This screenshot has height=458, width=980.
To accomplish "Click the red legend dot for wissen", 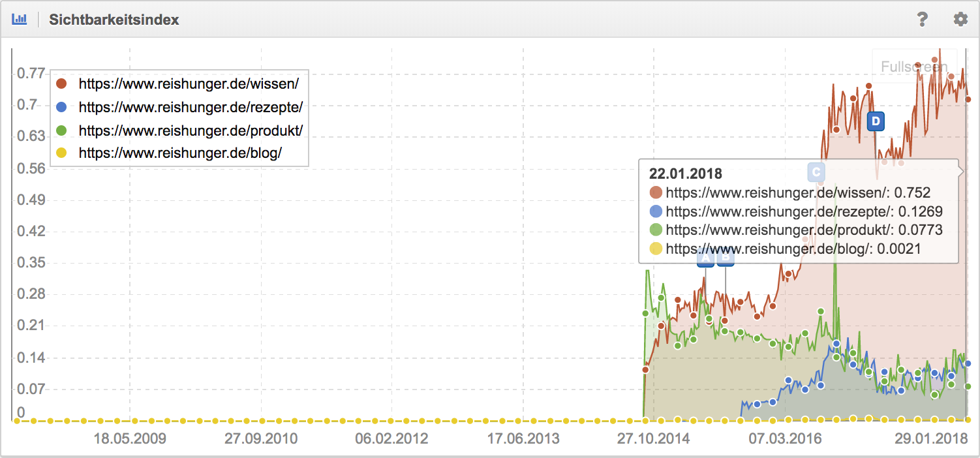I will pos(61,84).
